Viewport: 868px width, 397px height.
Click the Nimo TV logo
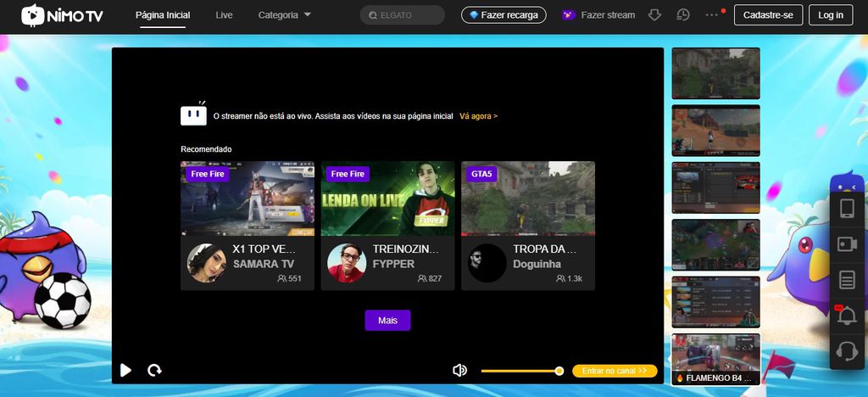[x=62, y=15]
